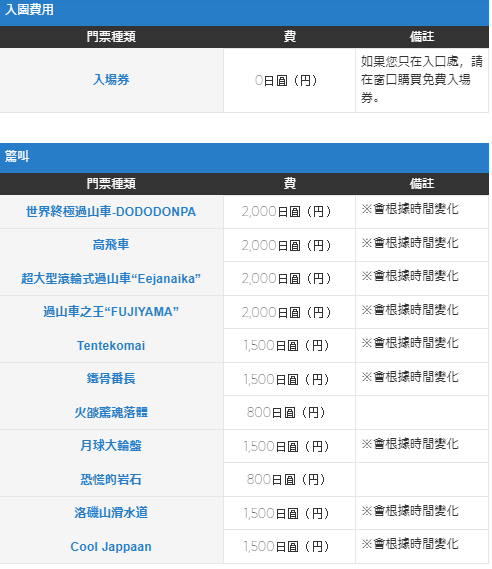This screenshot has width=492, height=569.
Task: Click the 驚叫 section heading
Action: tap(17, 156)
